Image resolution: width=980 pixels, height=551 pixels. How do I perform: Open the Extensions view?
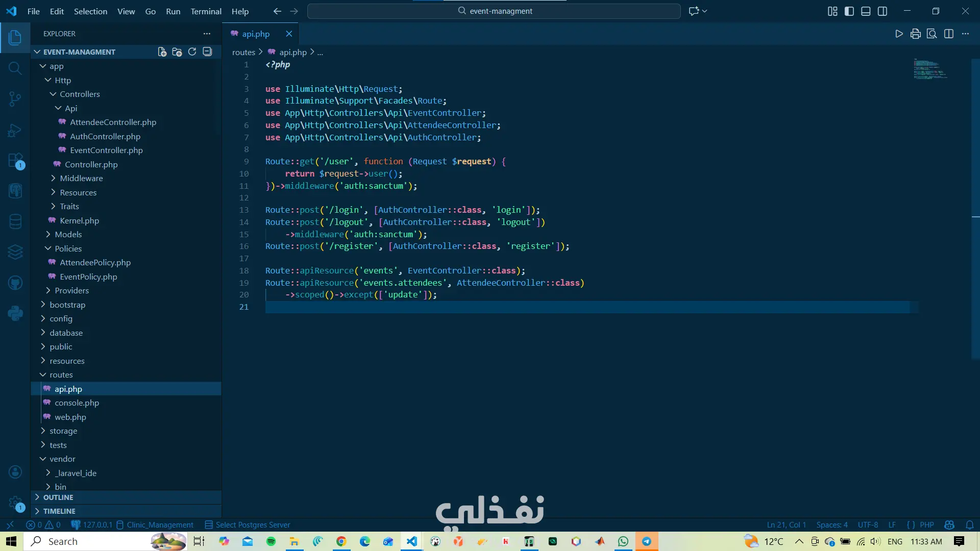15,161
